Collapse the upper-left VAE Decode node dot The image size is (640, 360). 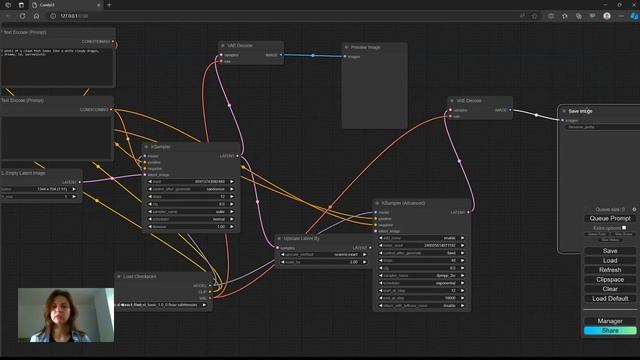[223, 46]
